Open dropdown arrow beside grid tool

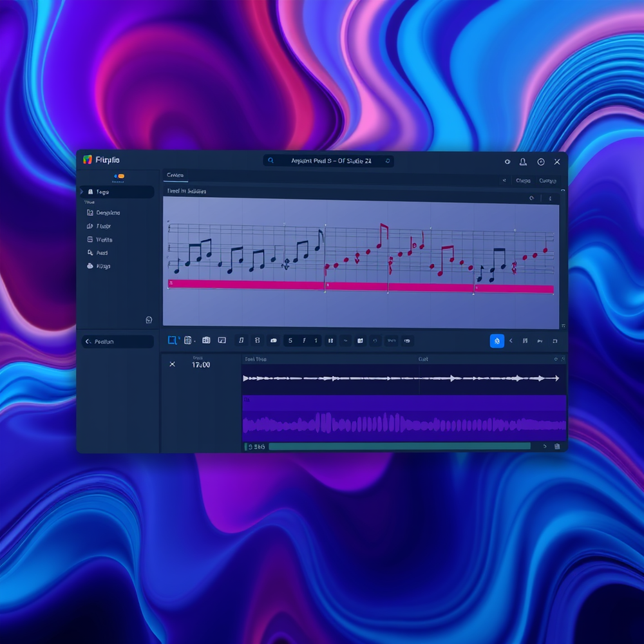[193, 341]
